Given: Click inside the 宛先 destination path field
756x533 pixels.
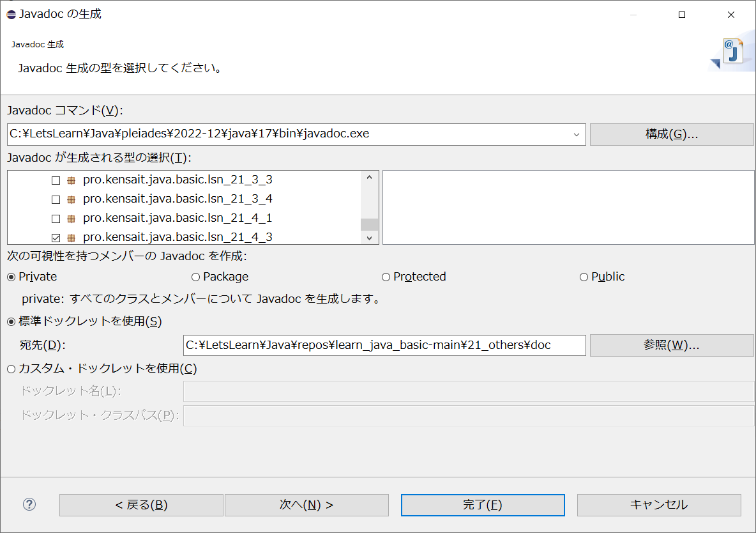Looking at the screenshot, I should click(x=383, y=345).
